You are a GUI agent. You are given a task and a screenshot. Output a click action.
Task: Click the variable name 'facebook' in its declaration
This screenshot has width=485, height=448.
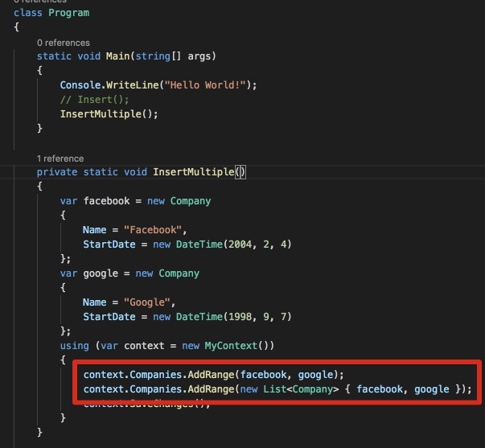[107, 201]
